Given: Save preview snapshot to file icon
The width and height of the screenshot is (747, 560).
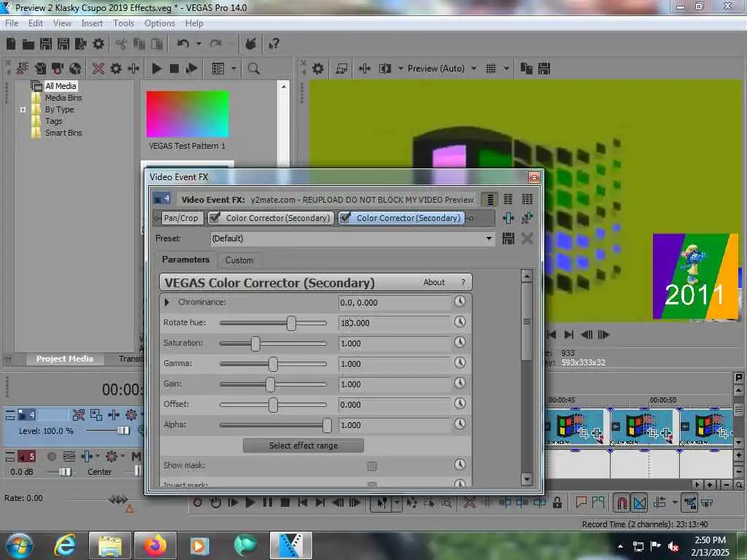Looking at the screenshot, I should tap(544, 69).
